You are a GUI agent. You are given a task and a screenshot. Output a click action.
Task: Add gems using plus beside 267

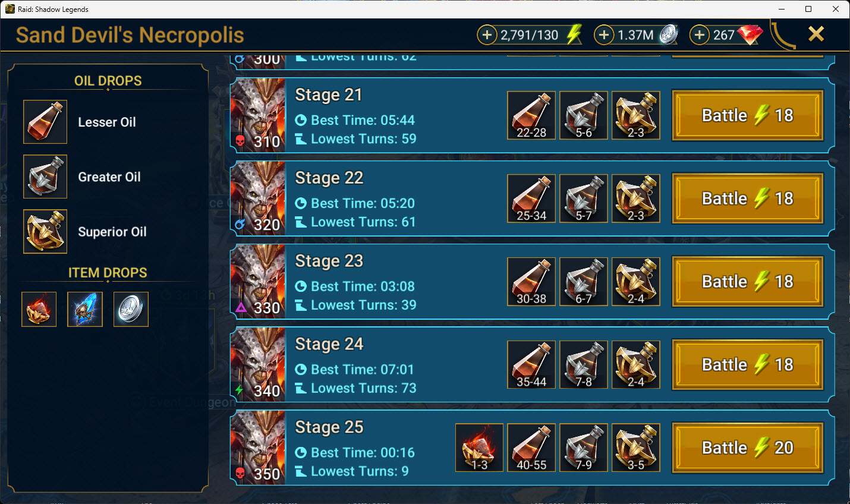(x=700, y=35)
